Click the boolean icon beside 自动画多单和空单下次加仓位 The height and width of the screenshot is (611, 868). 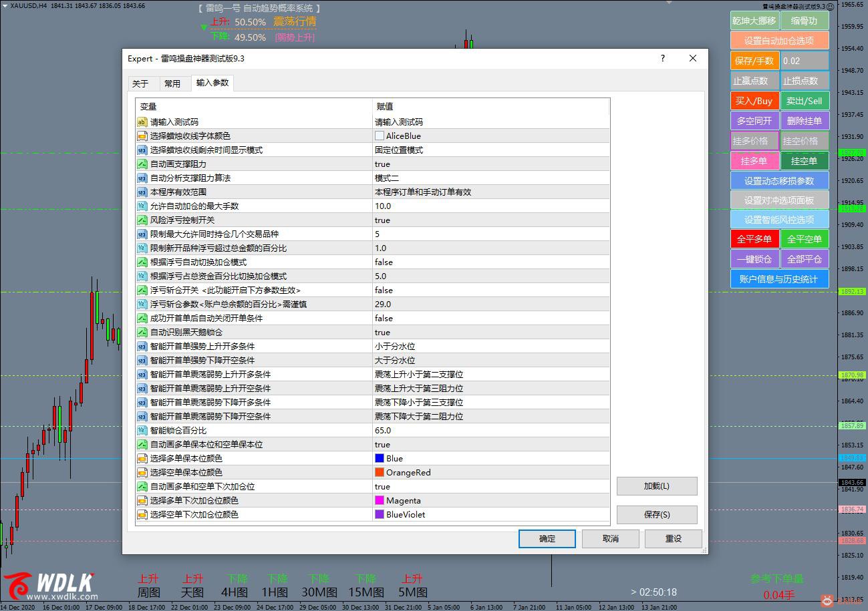coord(142,487)
